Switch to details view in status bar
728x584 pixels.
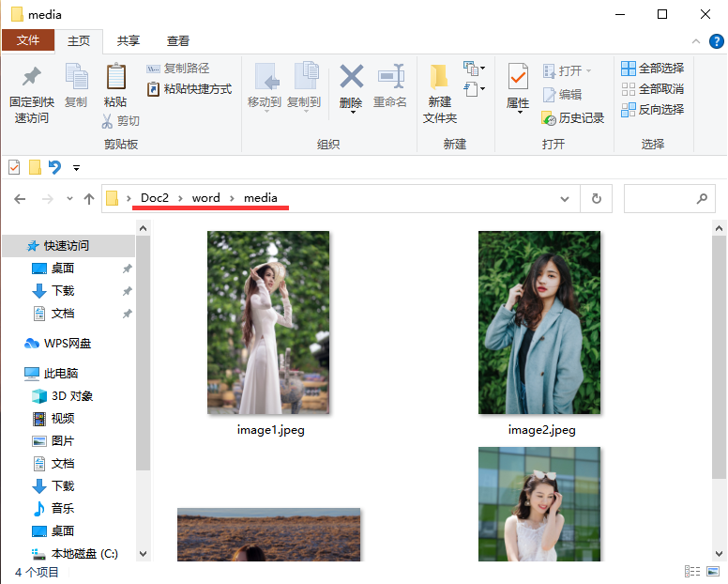(x=693, y=572)
